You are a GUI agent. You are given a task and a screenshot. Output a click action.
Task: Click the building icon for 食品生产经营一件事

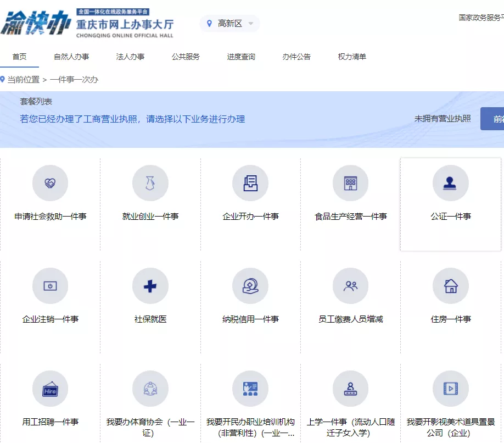(x=350, y=184)
